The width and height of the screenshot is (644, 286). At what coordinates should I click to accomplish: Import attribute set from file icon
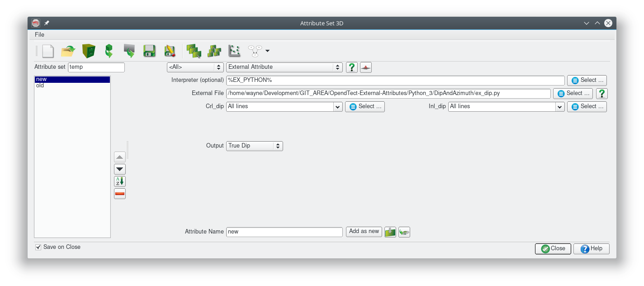129,51
